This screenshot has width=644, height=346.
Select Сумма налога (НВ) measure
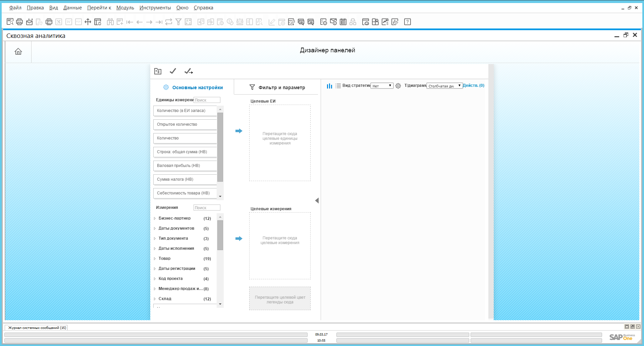[185, 179]
